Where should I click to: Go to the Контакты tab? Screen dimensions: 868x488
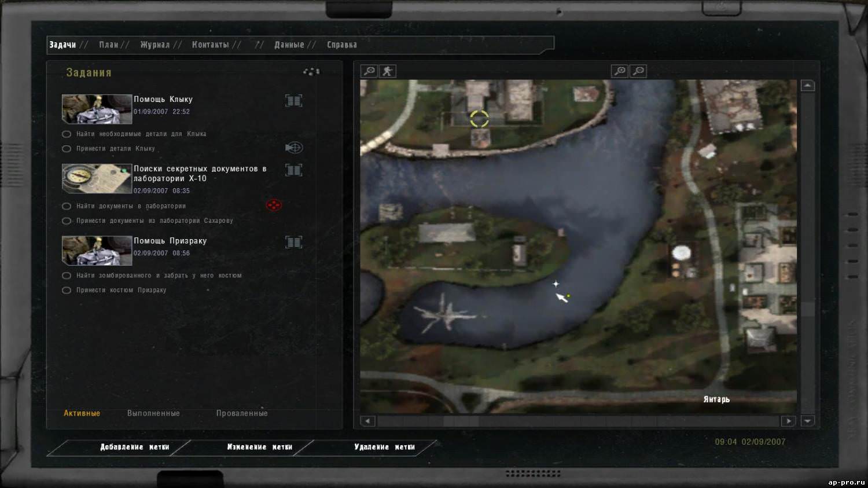(211, 45)
